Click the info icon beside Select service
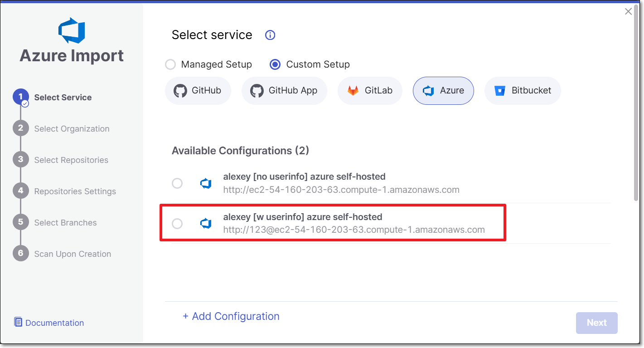The height and width of the screenshot is (348, 644). (x=270, y=35)
